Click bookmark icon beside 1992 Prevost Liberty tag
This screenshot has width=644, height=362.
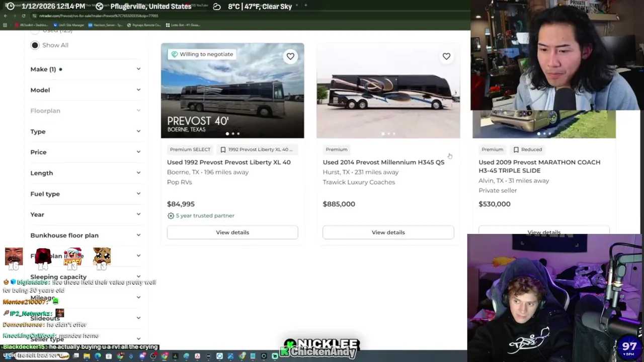tap(223, 149)
